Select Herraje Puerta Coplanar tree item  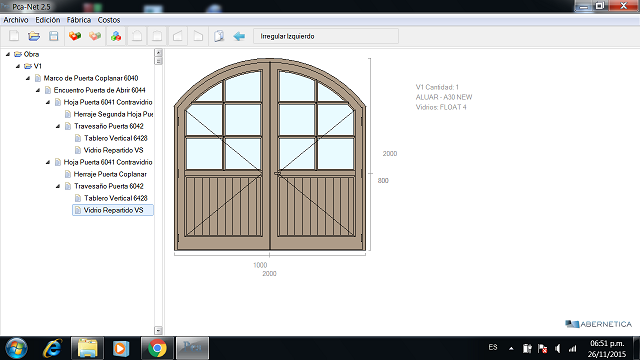click(110, 174)
